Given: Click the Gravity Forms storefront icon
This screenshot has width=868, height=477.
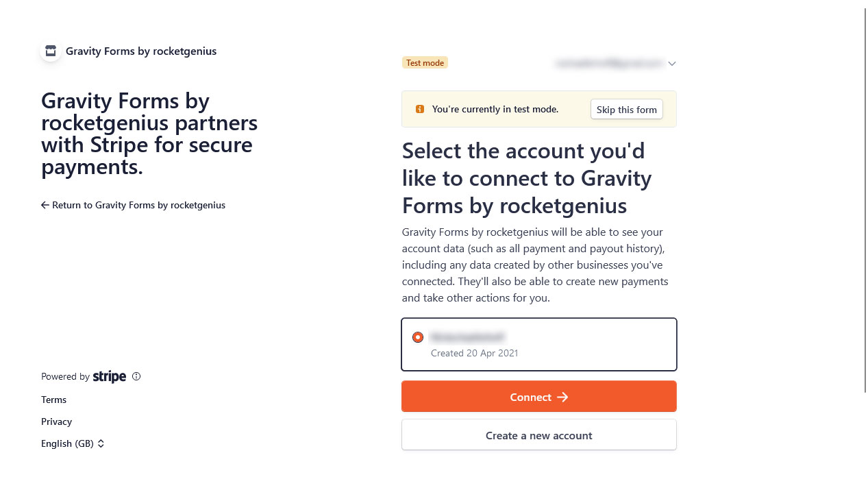Looking at the screenshot, I should (51, 51).
